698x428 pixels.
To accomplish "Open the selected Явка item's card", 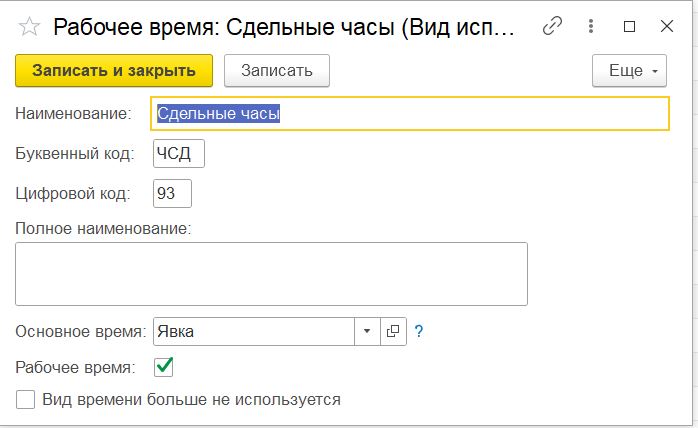I will pos(393,331).
